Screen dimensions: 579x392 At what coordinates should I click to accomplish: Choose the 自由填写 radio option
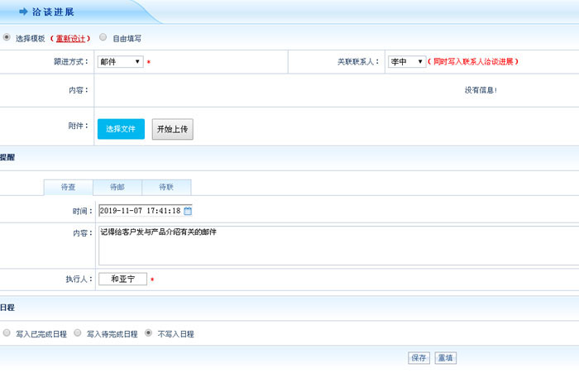pyautogui.click(x=103, y=37)
